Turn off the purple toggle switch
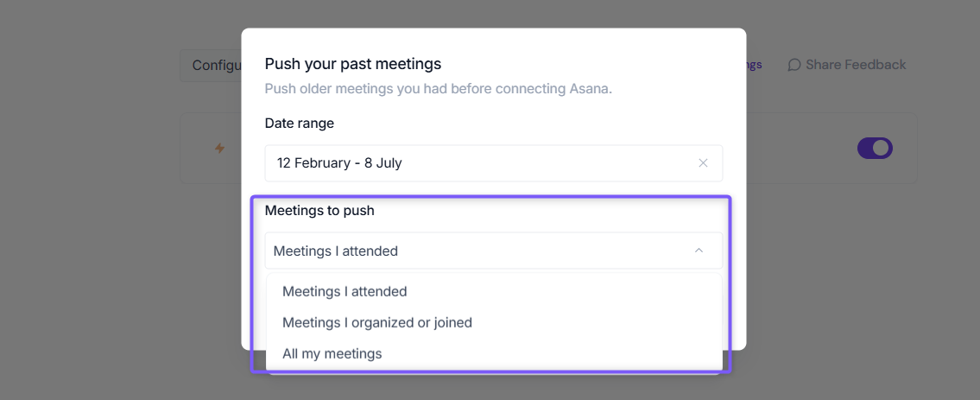 [x=875, y=148]
